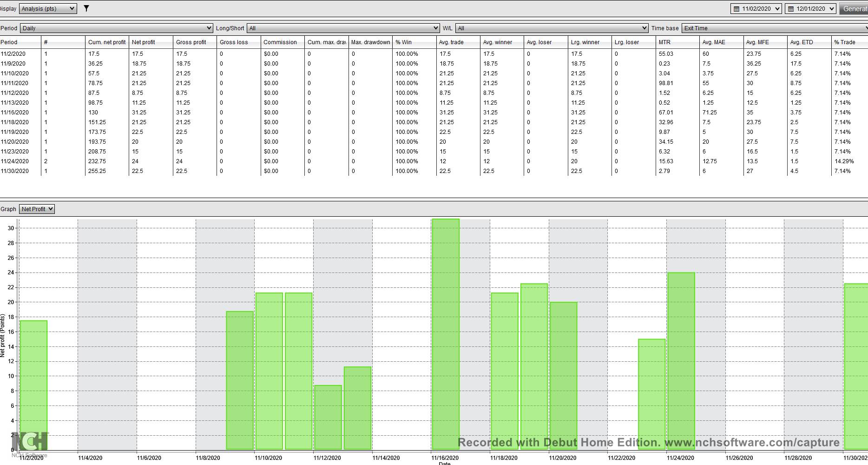Sort by % Trade column header
Screen dimensions: 868x465
[x=850, y=42]
